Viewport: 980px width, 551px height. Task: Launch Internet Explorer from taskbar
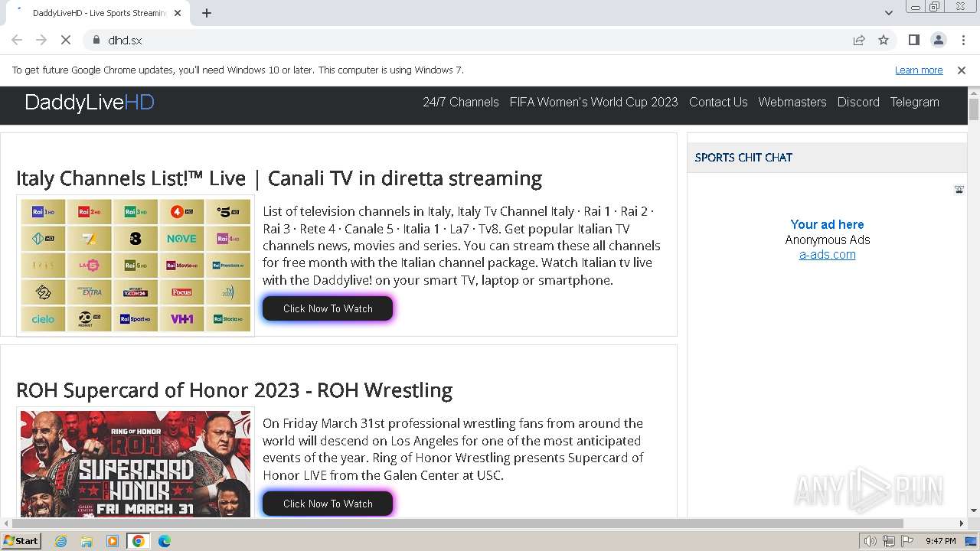[61, 541]
